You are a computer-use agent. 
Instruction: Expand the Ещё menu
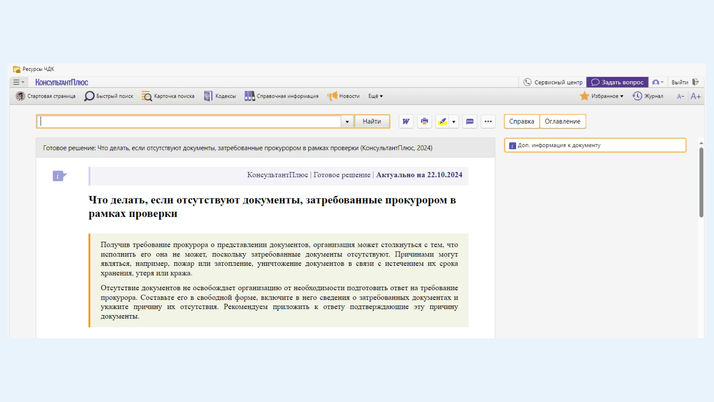[376, 96]
